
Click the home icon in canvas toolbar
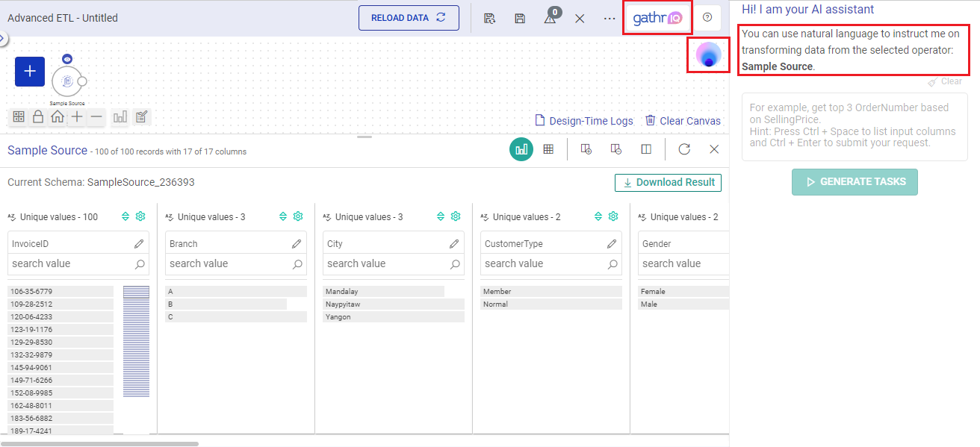(58, 117)
